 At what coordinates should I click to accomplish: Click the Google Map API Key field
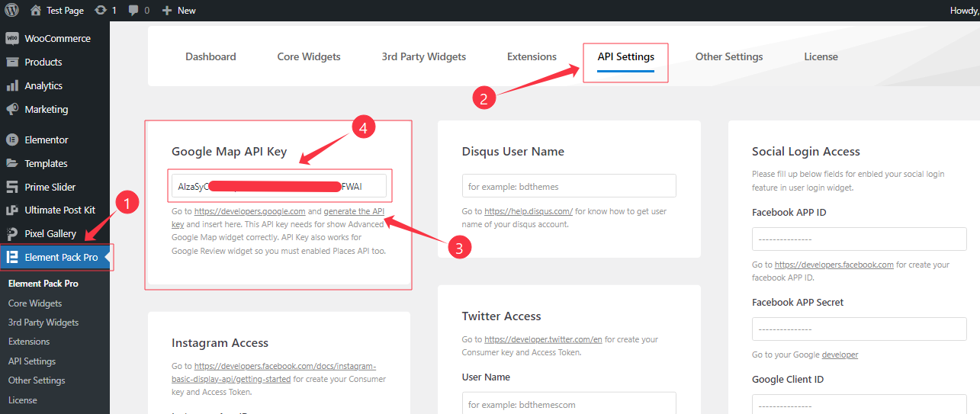pyautogui.click(x=278, y=186)
